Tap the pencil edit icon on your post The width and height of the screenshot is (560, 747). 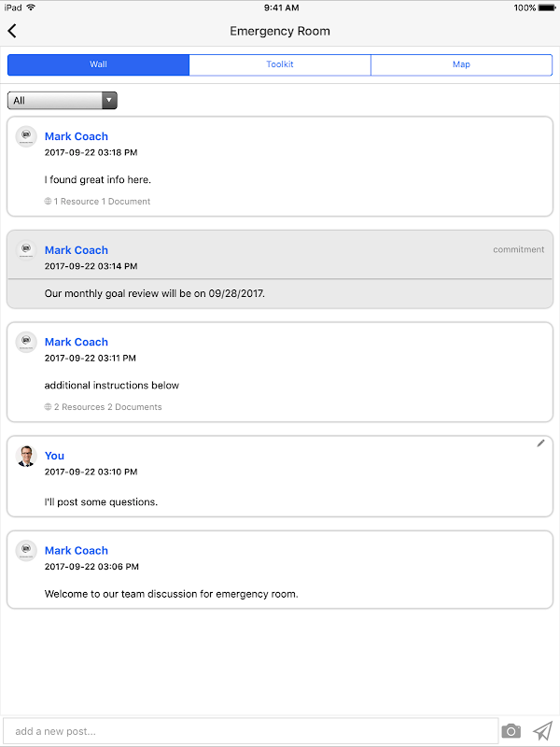coord(540,444)
